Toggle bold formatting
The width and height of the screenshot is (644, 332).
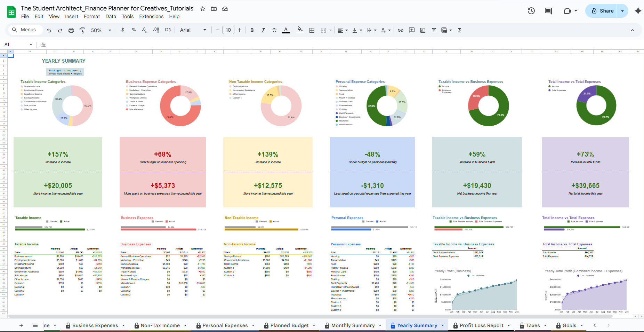click(x=252, y=30)
